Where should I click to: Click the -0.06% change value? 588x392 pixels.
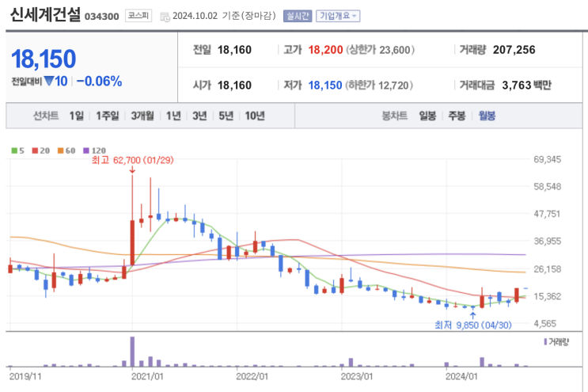(x=100, y=82)
